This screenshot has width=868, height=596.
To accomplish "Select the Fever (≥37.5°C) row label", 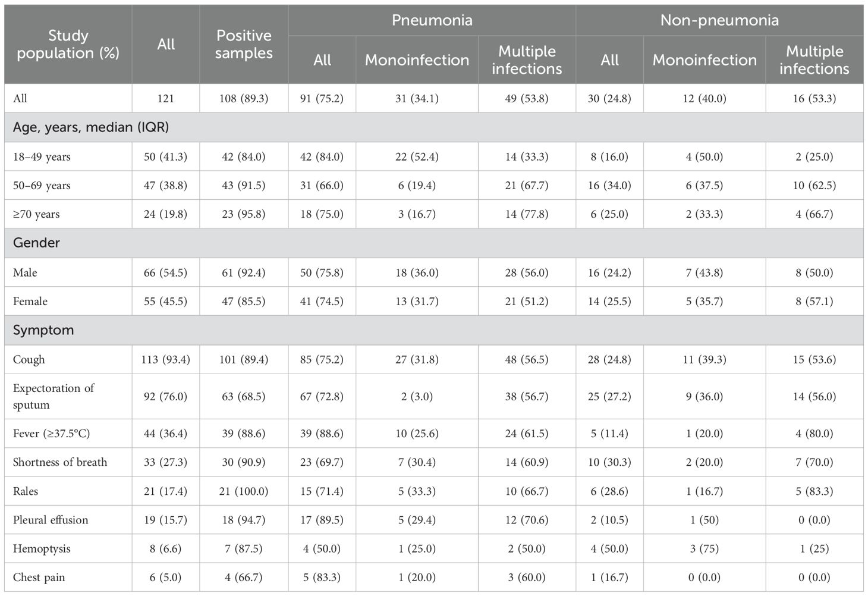I will click(x=52, y=434).
